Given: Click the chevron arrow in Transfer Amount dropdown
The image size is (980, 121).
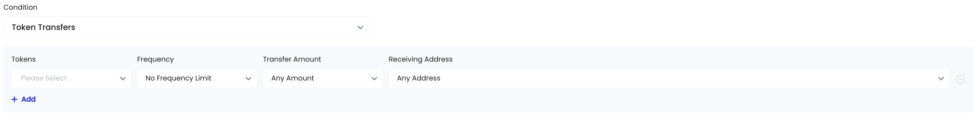Looking at the screenshot, I should pyautogui.click(x=374, y=78).
